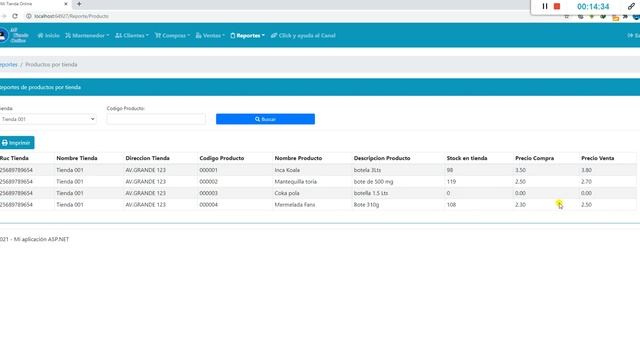Click the Precio Venta column header

pos(598,158)
